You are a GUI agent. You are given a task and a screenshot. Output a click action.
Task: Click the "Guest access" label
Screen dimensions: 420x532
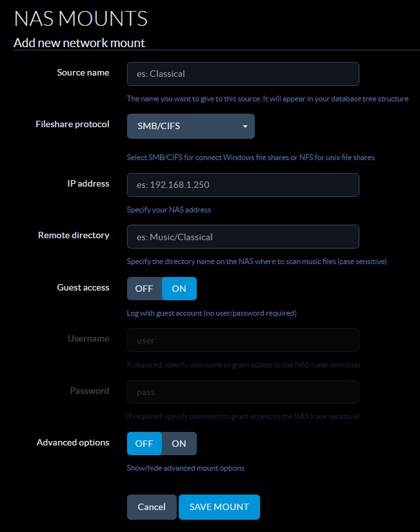point(83,287)
